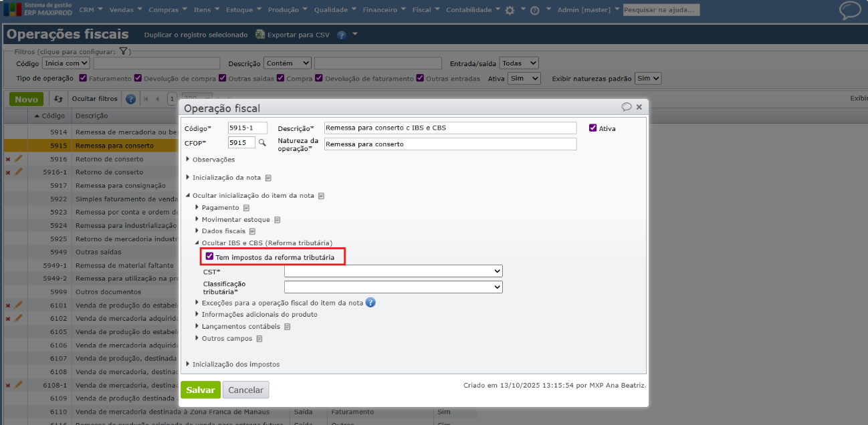Click the pencil edit icon on row 5916

click(x=18, y=159)
